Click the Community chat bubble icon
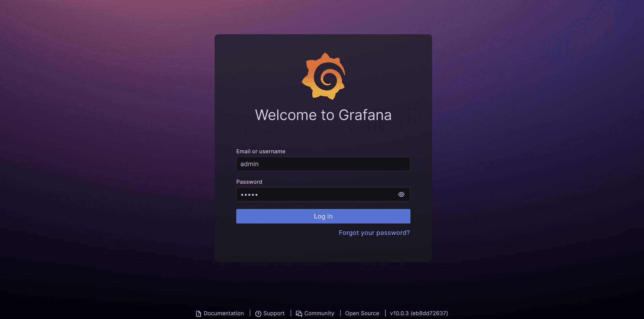 (x=299, y=314)
